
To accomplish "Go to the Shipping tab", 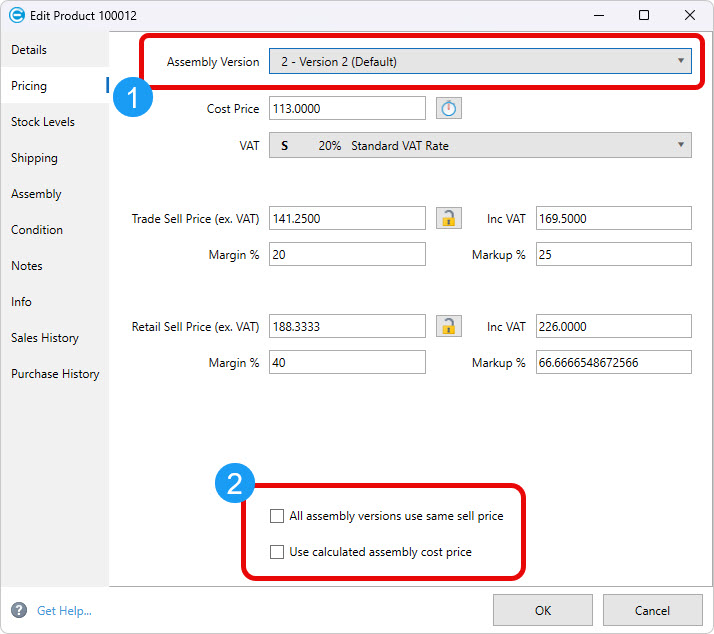I will 34,158.
